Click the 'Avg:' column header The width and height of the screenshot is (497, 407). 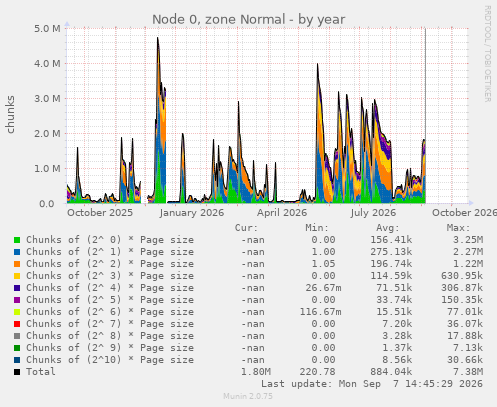pos(388,228)
